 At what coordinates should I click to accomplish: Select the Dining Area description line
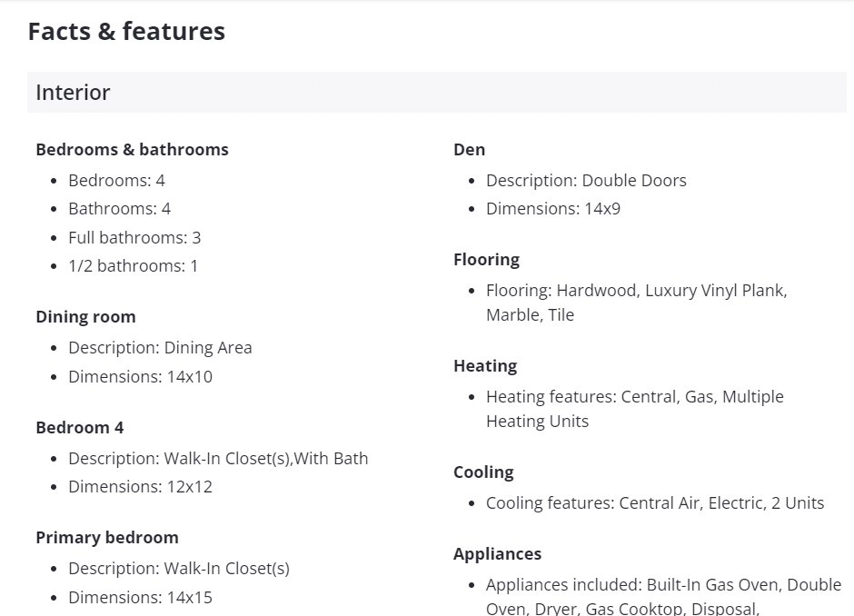[x=160, y=348]
